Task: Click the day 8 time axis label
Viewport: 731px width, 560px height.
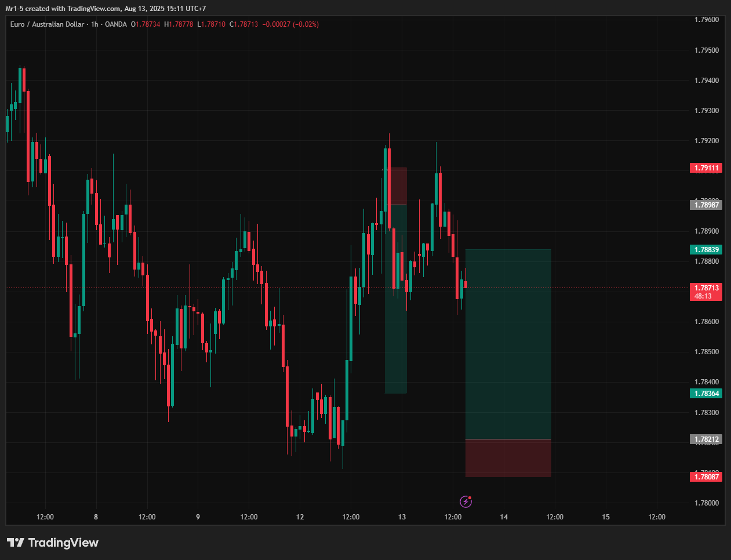Action: click(x=96, y=517)
